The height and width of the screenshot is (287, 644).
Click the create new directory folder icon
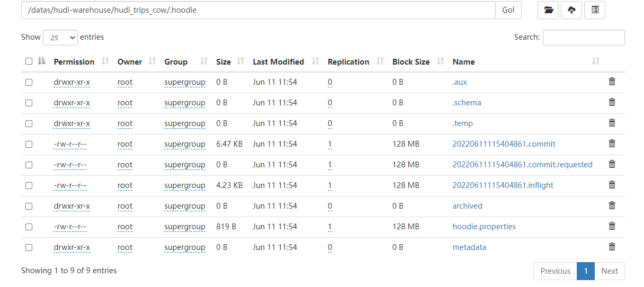[548, 10]
